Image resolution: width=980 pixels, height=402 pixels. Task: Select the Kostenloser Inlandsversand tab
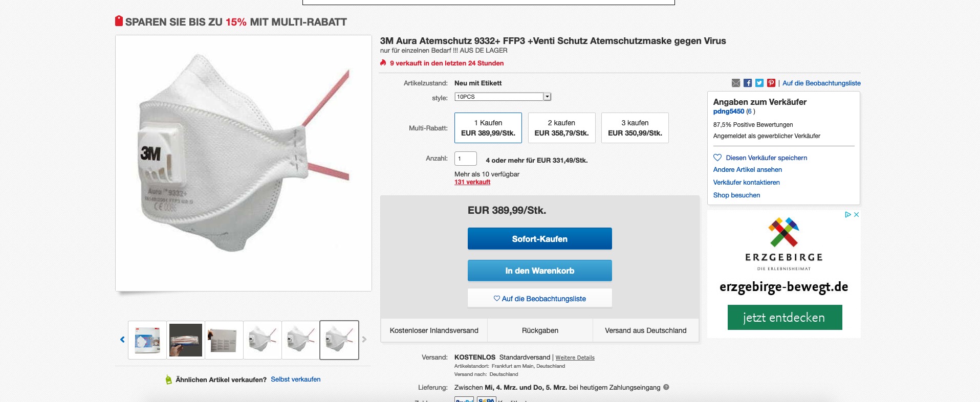coord(434,330)
